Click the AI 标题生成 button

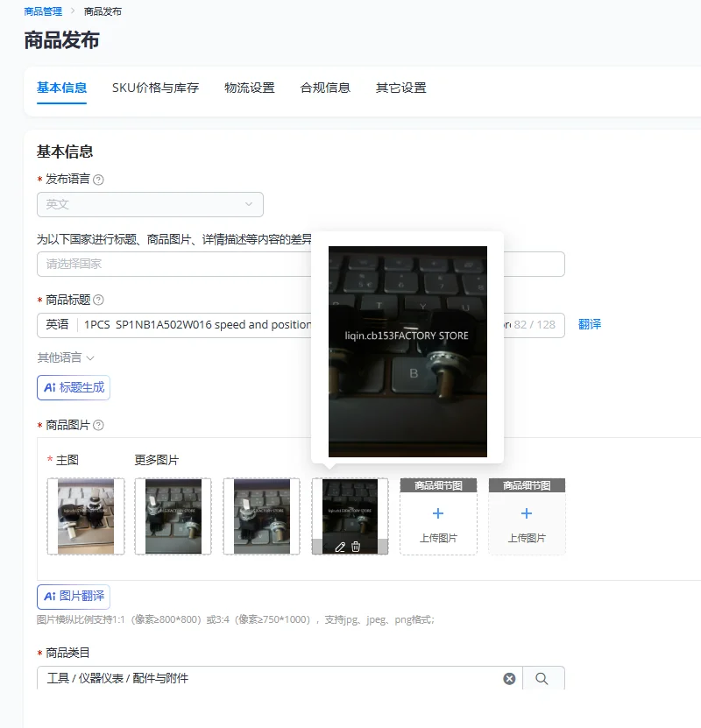74,388
